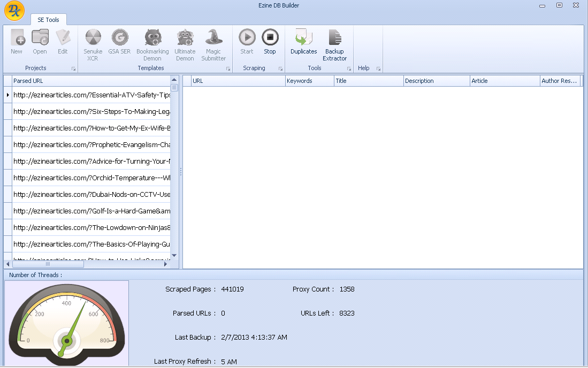Viewport: 588px width, 368px height.
Task: Click the Last Backup timestamp
Action: [254, 338]
